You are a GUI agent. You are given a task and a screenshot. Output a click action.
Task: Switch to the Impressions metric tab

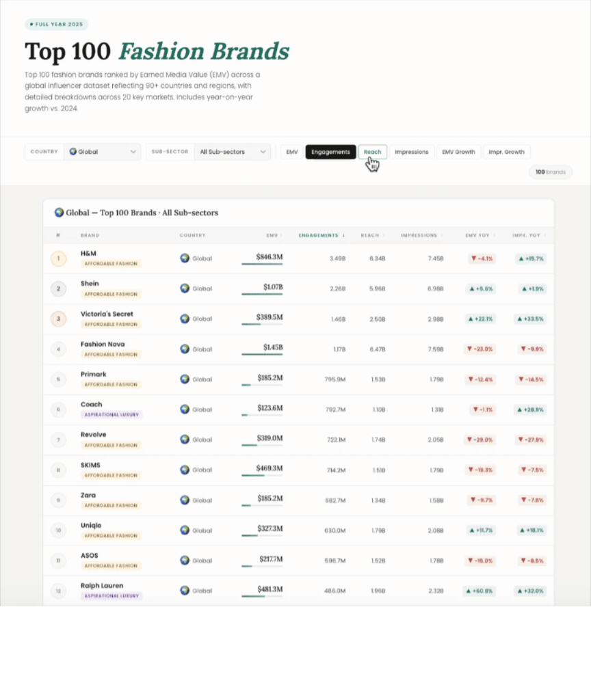pos(411,152)
